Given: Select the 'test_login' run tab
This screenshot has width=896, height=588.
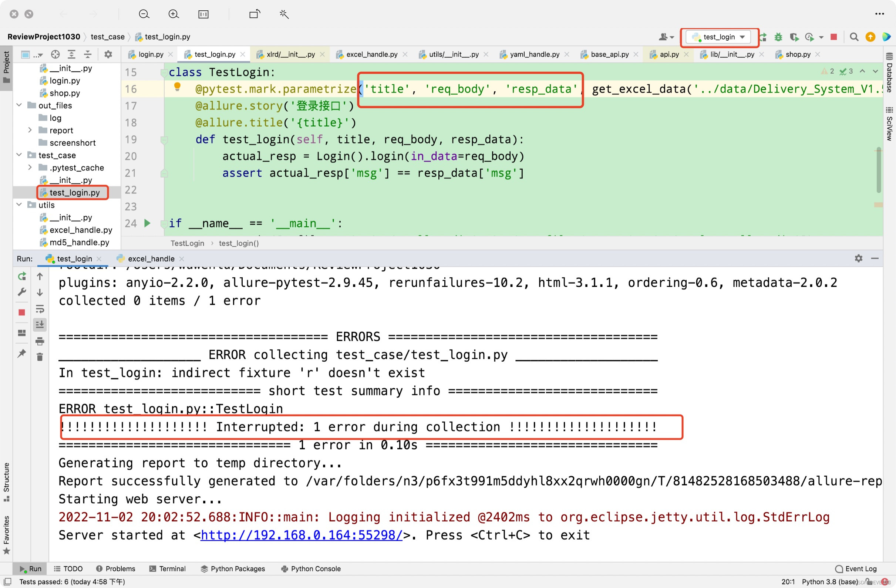Looking at the screenshot, I should [x=74, y=258].
